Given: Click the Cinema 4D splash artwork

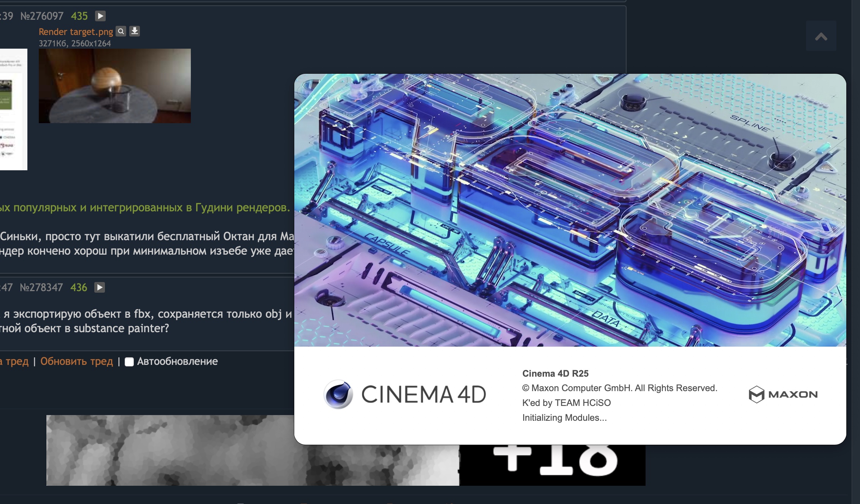Looking at the screenshot, I should (x=570, y=210).
